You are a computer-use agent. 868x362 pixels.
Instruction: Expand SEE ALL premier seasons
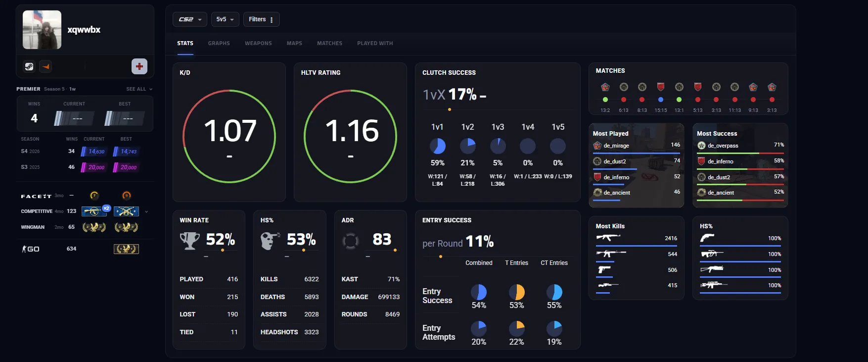(x=139, y=89)
